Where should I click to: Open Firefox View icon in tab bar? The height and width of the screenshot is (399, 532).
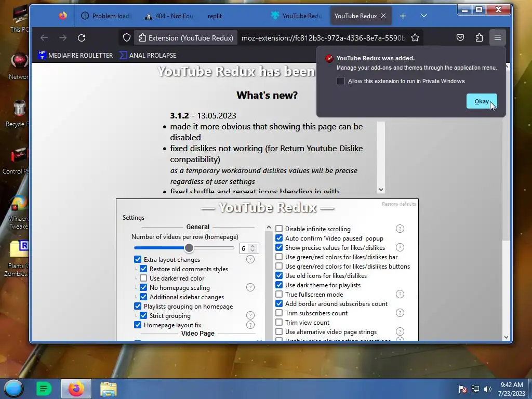[x=63, y=16]
